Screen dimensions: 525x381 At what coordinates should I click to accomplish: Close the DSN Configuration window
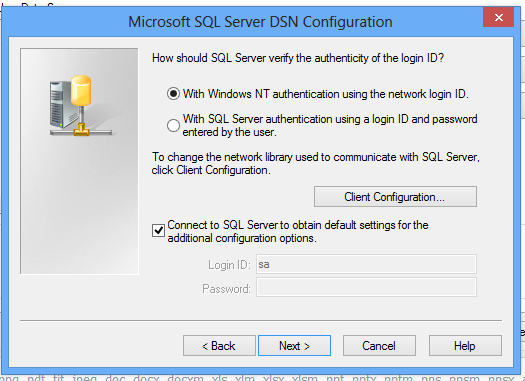(x=498, y=17)
